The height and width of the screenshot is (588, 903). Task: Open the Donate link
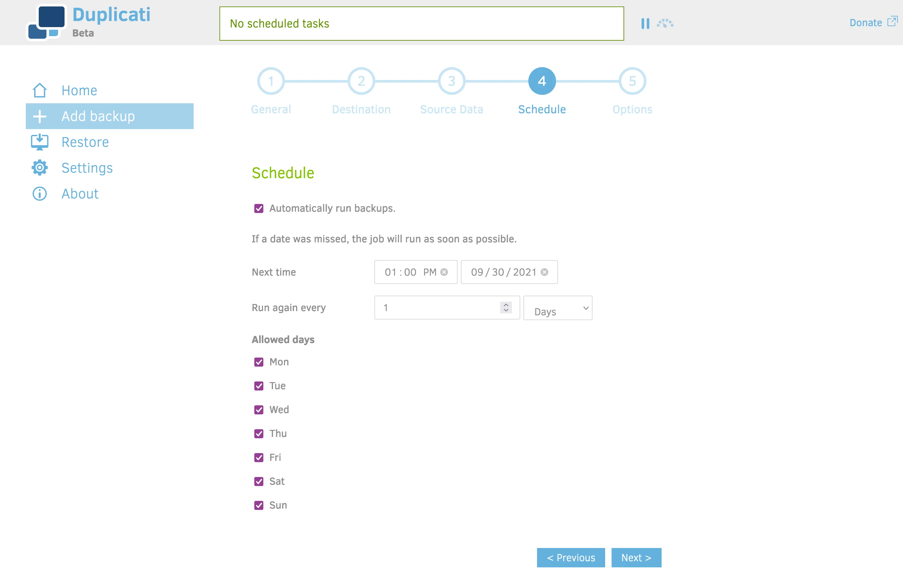point(866,23)
